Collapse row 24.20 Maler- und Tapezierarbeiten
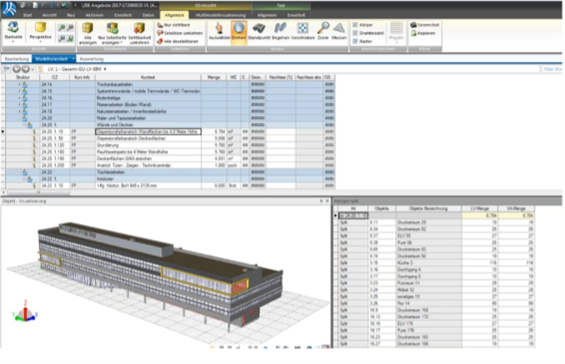The height and width of the screenshot is (364, 565). pyautogui.click(x=19, y=118)
